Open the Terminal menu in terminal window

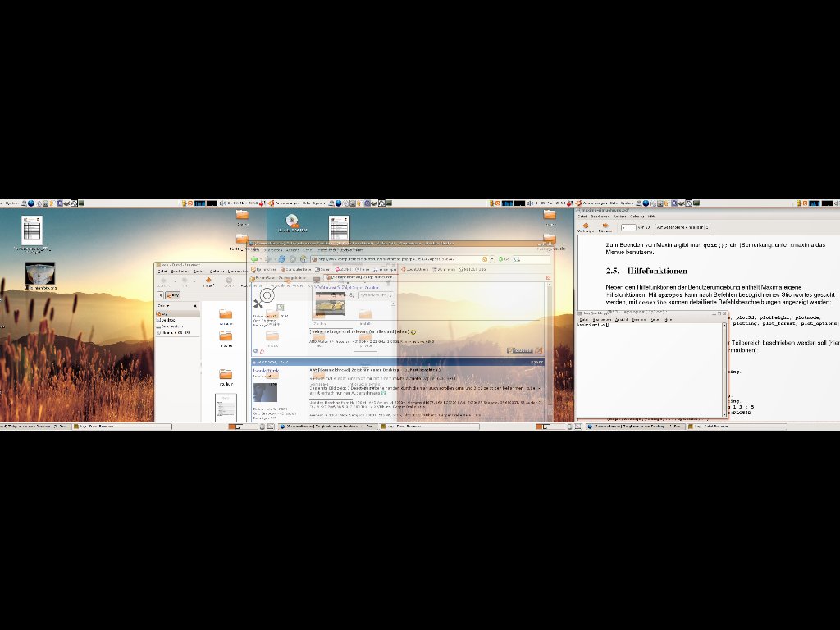[638, 320]
